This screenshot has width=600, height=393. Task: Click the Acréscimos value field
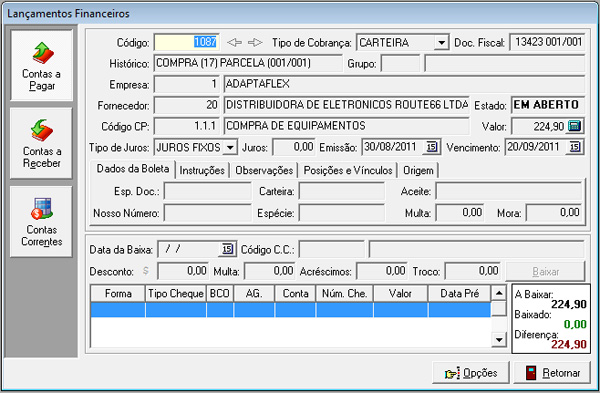(x=382, y=271)
